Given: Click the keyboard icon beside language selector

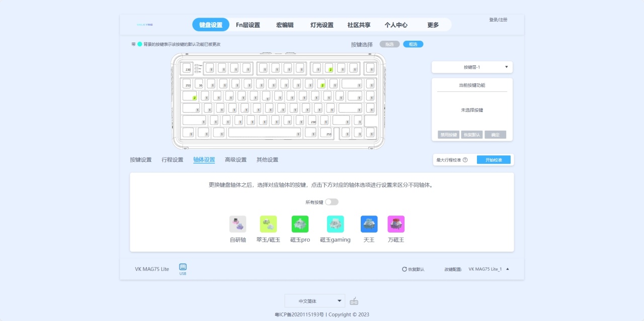Looking at the screenshot, I should pyautogui.click(x=354, y=301).
